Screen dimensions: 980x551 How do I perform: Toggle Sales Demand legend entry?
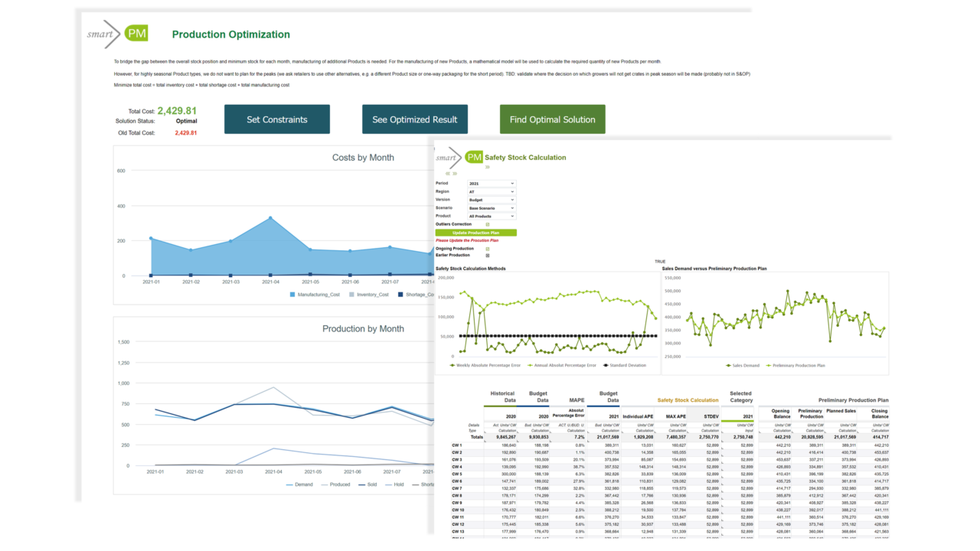(x=743, y=365)
